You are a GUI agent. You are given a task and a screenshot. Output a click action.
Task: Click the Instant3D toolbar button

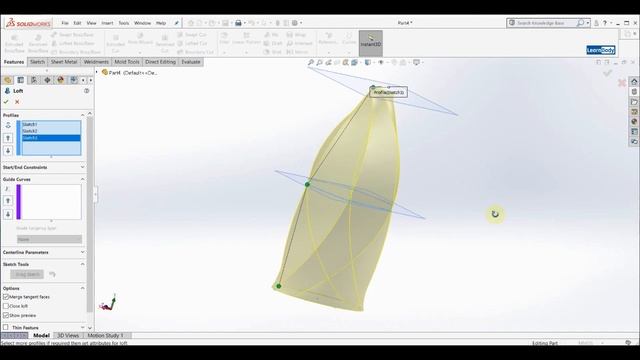pyautogui.click(x=371, y=43)
